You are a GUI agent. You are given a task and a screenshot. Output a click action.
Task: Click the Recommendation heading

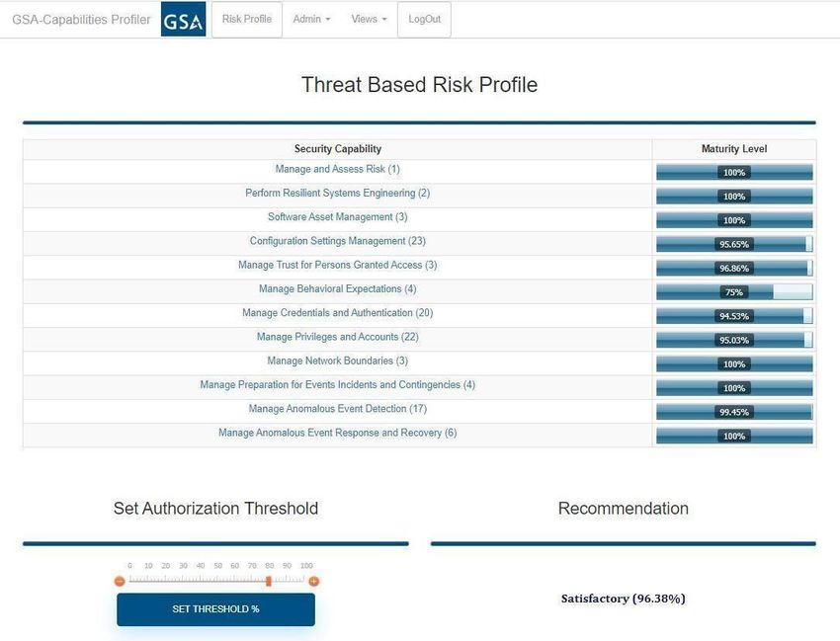[x=624, y=509]
